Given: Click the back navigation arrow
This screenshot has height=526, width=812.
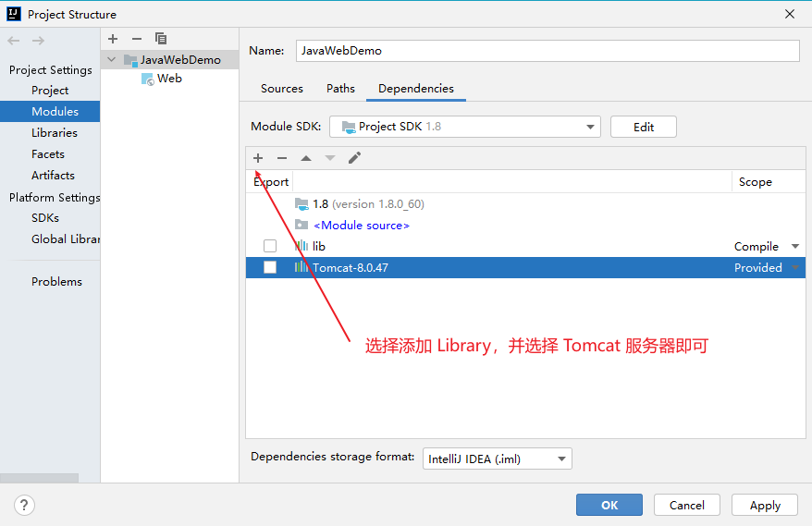Looking at the screenshot, I should [14, 41].
